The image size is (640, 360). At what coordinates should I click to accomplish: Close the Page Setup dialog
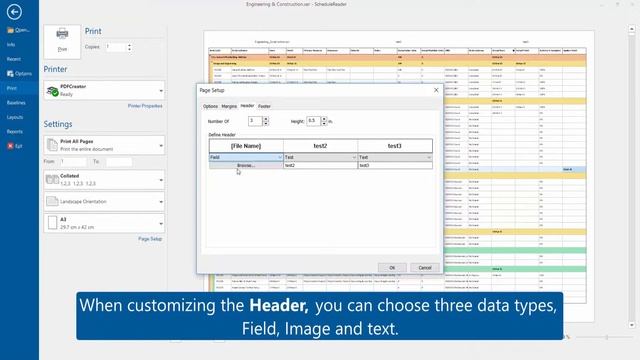coord(436,90)
